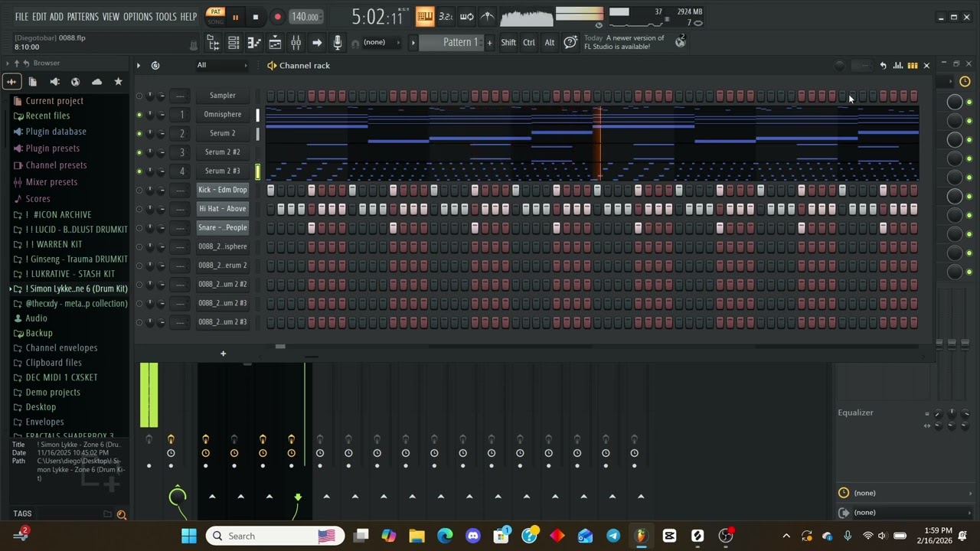The width and height of the screenshot is (980, 551).
Task: Open the EDIT menu
Action: tap(39, 17)
